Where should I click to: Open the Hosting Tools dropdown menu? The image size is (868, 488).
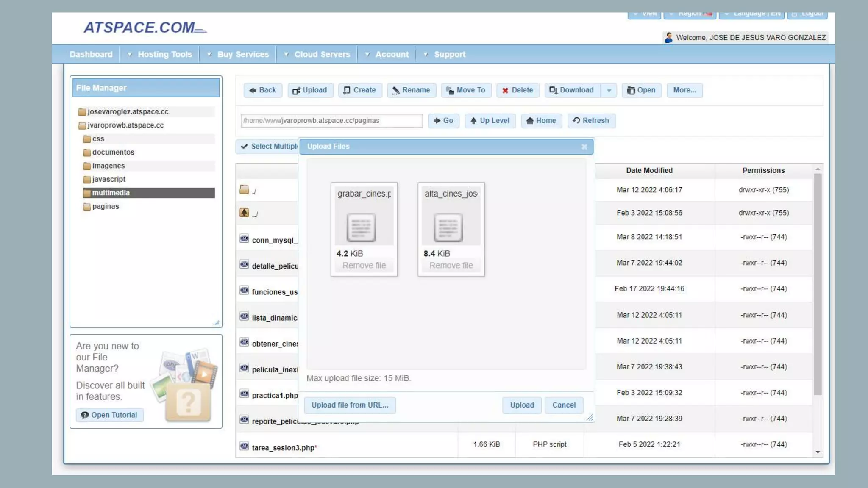tap(164, 54)
